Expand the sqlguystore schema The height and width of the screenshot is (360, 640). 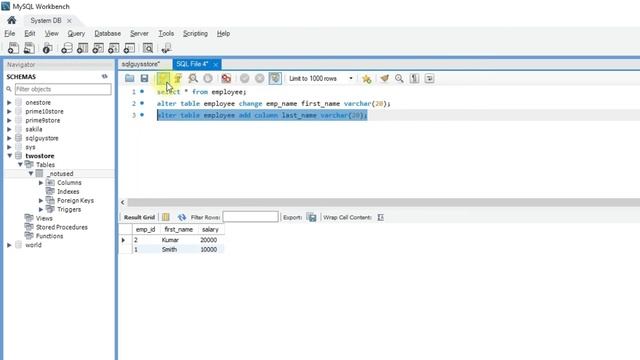[9, 138]
